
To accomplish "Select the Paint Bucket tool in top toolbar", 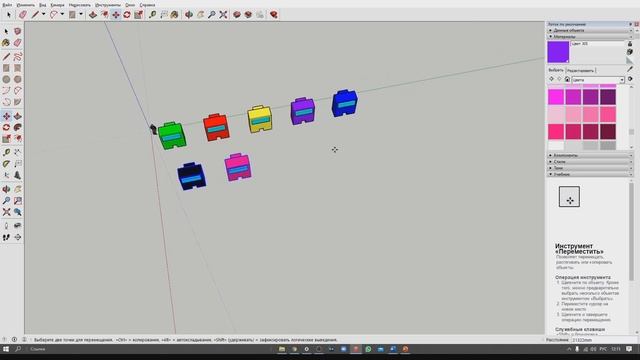I will (175, 15).
